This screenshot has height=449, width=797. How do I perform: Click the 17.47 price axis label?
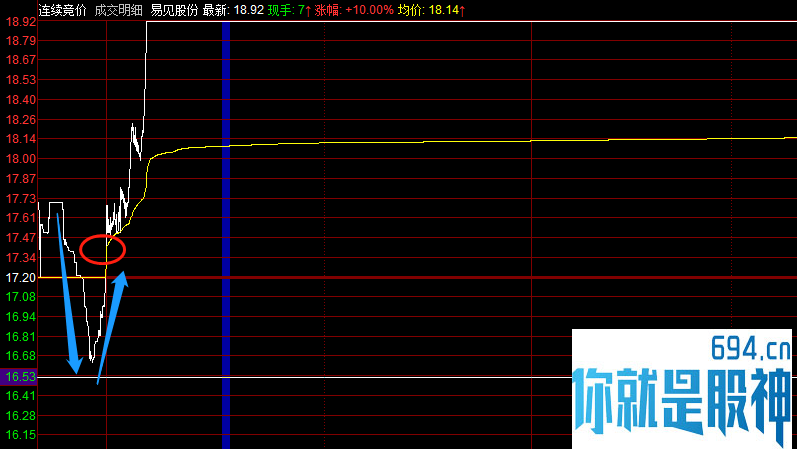click(x=21, y=237)
